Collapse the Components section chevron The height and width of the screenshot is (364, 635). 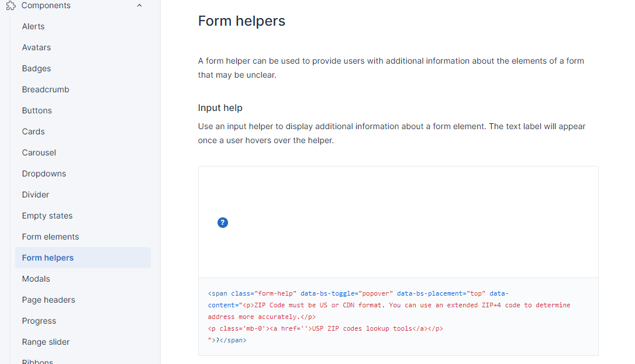pyautogui.click(x=140, y=6)
